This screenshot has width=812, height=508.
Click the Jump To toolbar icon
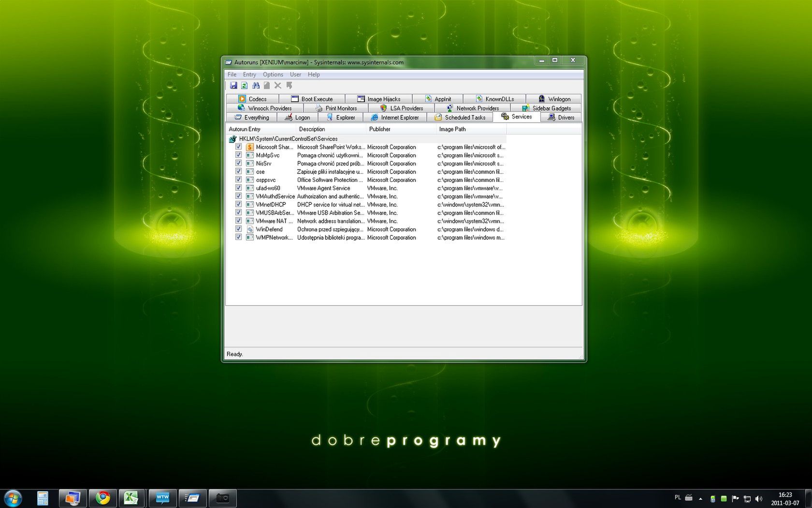289,86
